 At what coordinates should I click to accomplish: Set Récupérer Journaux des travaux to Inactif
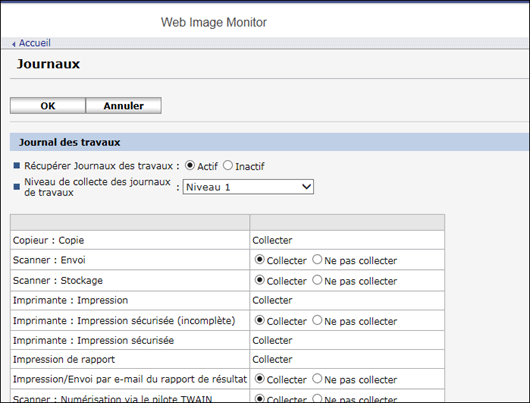pos(228,165)
